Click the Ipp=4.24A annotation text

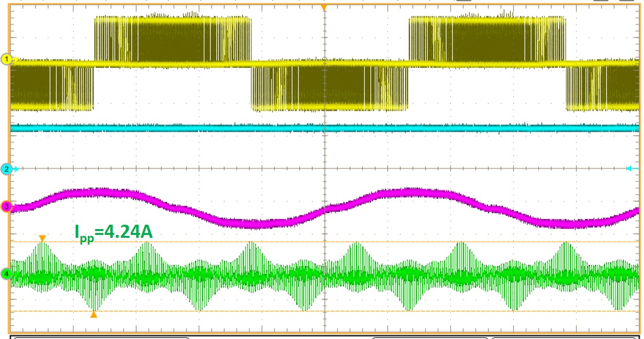click(114, 231)
